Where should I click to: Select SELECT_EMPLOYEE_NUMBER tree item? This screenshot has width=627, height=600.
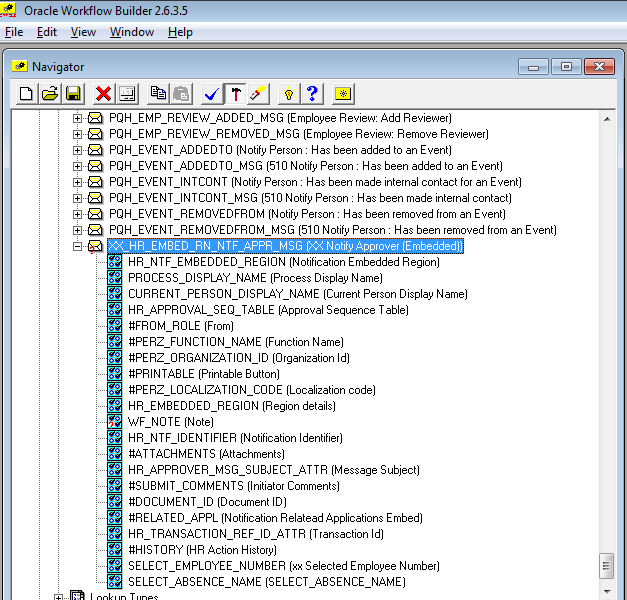284,566
